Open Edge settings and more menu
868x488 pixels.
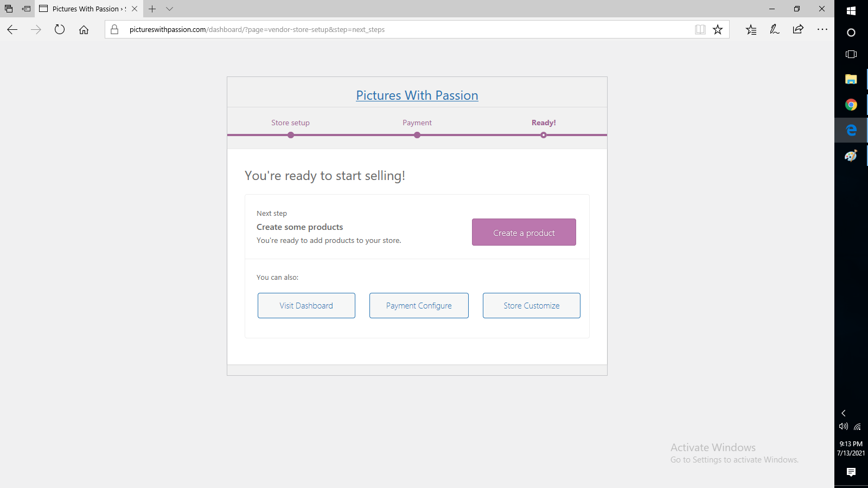(822, 29)
